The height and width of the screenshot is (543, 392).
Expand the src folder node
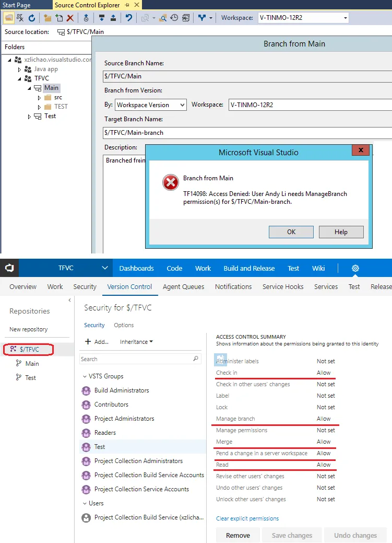(x=39, y=98)
